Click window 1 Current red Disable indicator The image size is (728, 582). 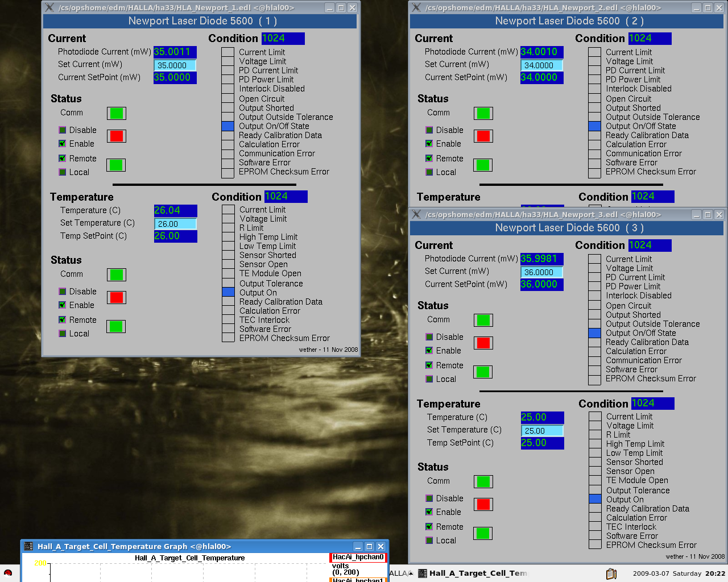pyautogui.click(x=117, y=136)
